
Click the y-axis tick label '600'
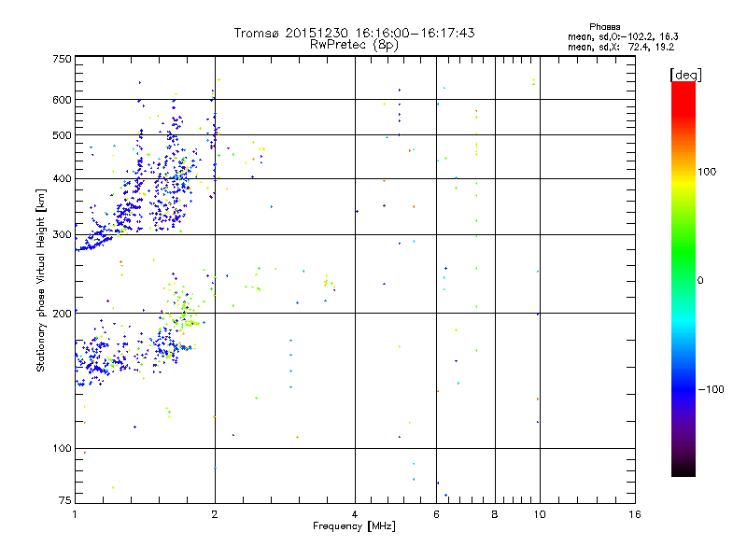pyautogui.click(x=62, y=100)
